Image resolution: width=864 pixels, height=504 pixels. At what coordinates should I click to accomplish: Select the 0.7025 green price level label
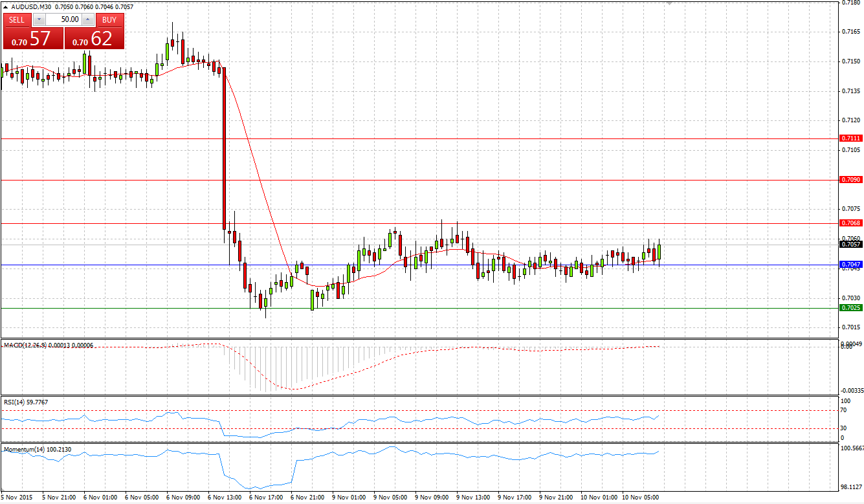pyautogui.click(x=850, y=308)
